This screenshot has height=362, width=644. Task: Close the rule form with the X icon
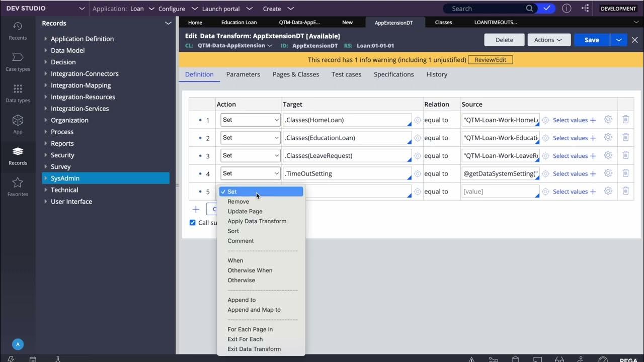click(x=635, y=40)
